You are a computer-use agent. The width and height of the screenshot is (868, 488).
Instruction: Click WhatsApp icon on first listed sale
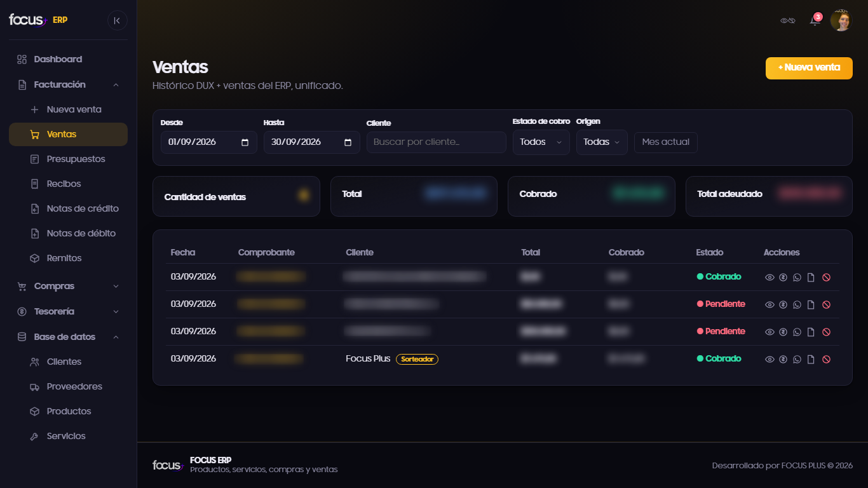pos(797,278)
